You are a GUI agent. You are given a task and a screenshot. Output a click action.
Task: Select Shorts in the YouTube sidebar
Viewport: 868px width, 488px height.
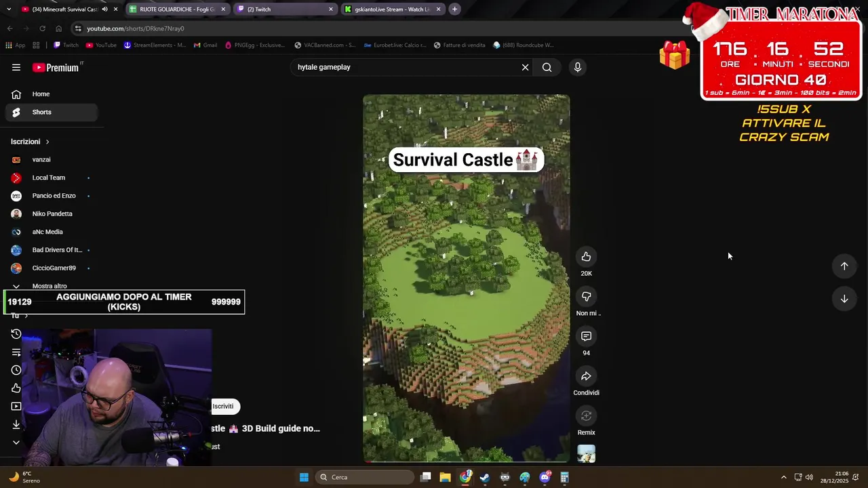[51, 112]
